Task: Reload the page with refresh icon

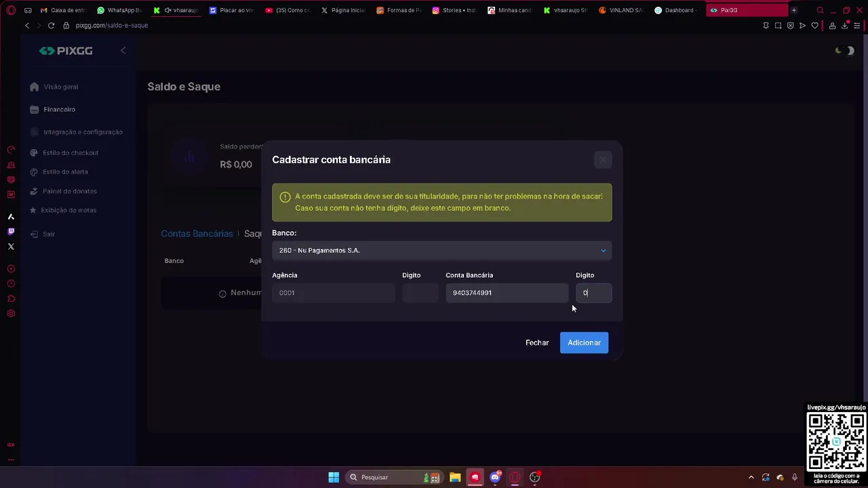Action: click(51, 25)
